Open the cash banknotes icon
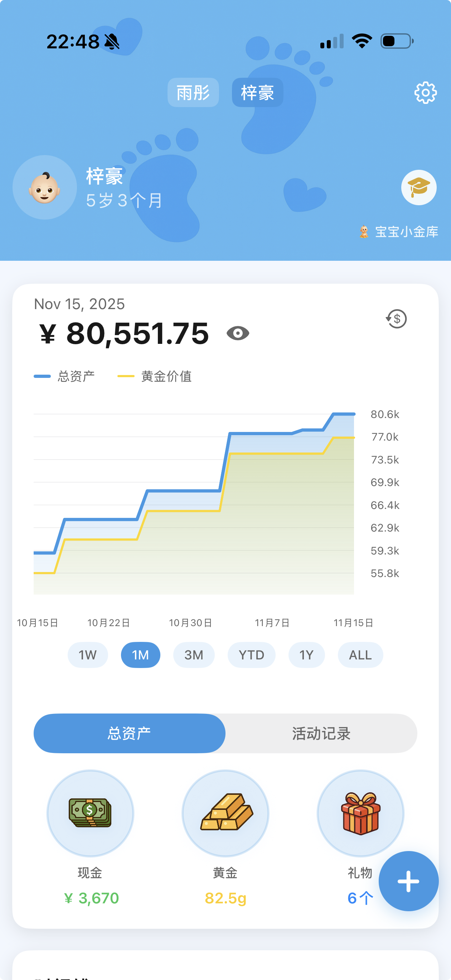The image size is (451, 980). [x=90, y=813]
